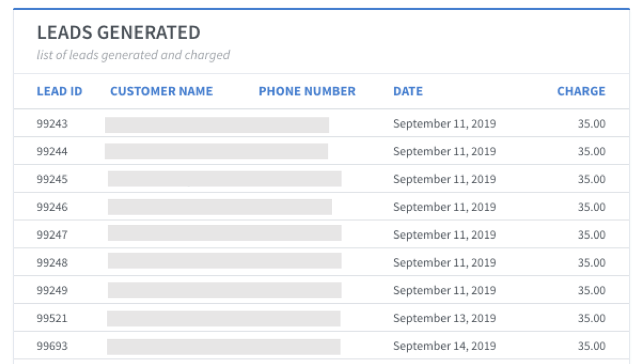The height and width of the screenshot is (364, 644).
Task: Click the September 13, 2019 date cell
Action: point(445,318)
